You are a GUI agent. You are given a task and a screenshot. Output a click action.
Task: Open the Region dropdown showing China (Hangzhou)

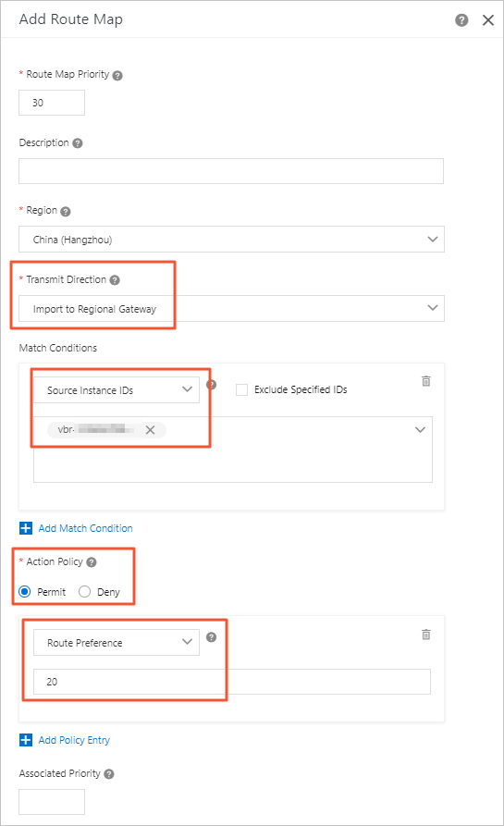click(x=231, y=240)
